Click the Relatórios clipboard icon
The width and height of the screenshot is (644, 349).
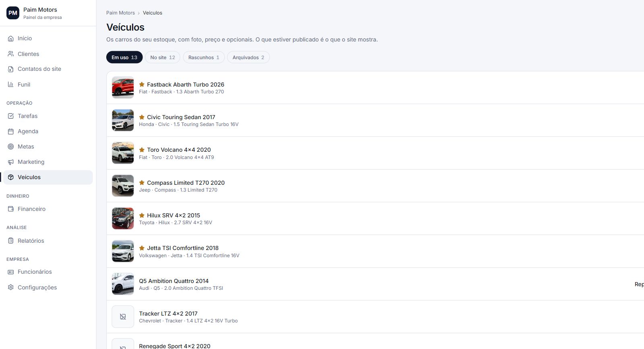pyautogui.click(x=11, y=241)
